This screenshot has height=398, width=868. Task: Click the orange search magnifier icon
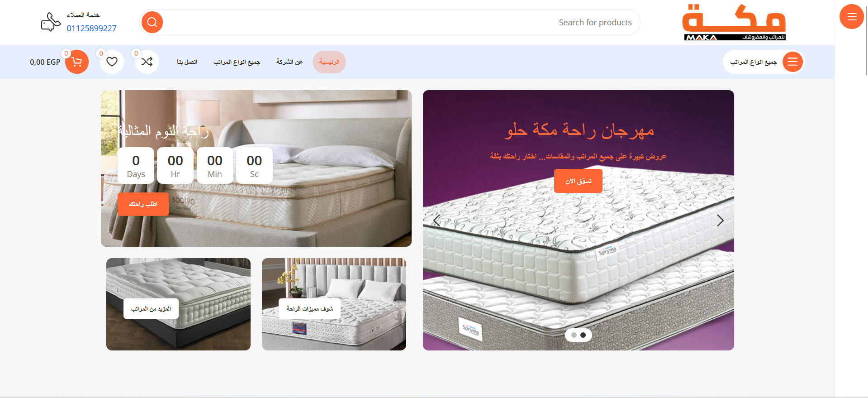tap(152, 22)
